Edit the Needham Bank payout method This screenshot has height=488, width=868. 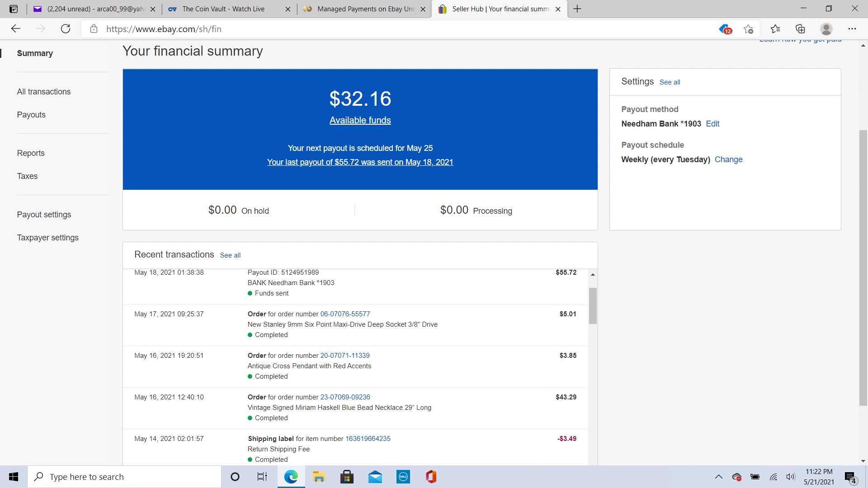click(712, 124)
